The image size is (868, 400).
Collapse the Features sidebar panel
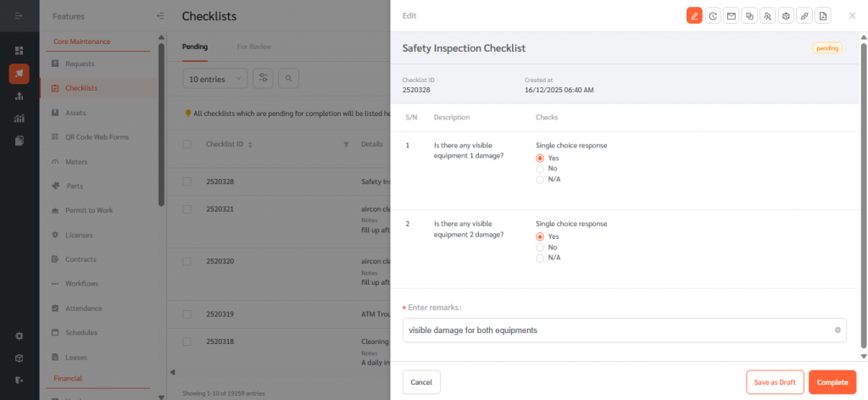tap(160, 16)
